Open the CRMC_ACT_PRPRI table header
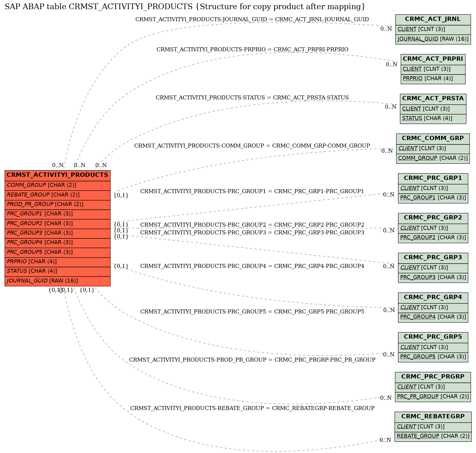The height and width of the screenshot is (453, 476). [x=433, y=59]
